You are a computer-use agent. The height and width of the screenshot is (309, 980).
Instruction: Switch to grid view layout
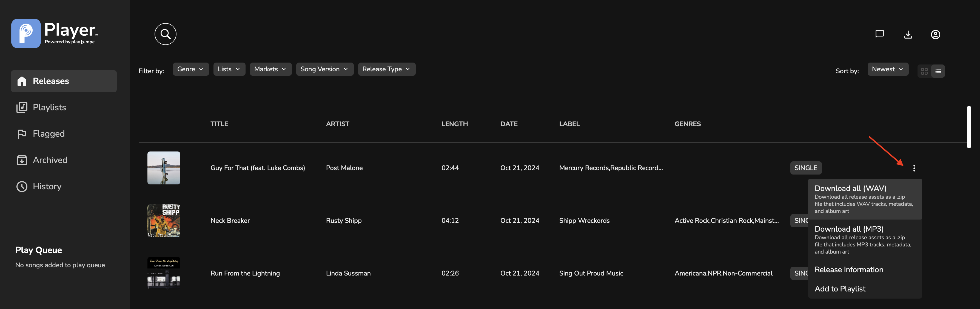coord(924,71)
